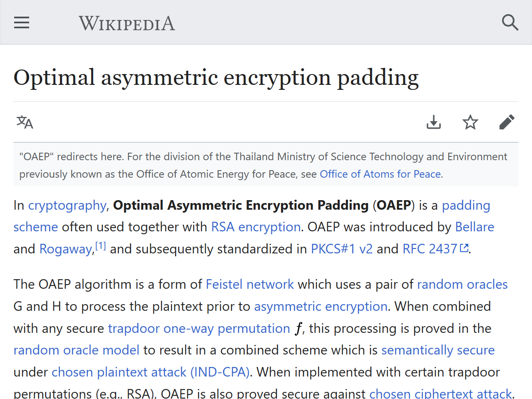Follow trapdoor one-way permutation link
This screenshot has height=399, width=532.
coord(199,328)
